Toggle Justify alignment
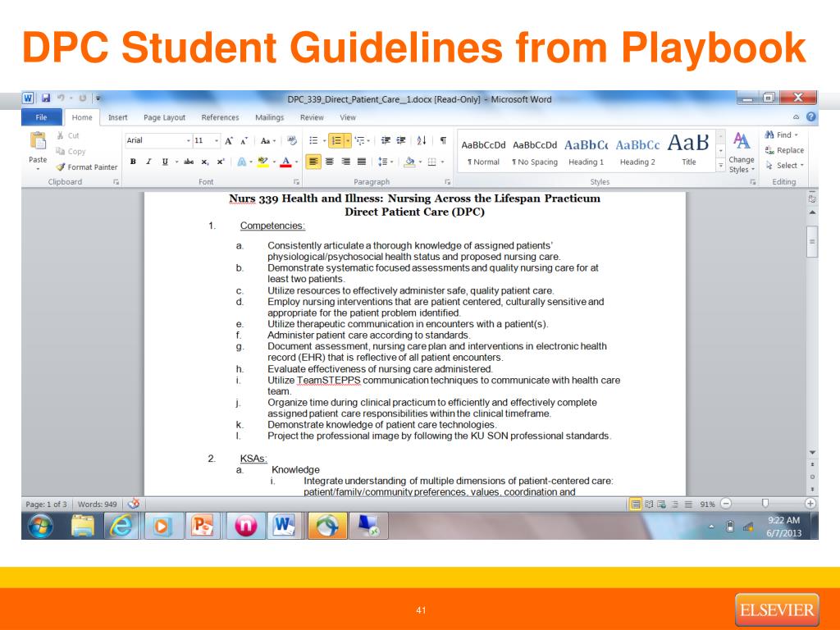 362,162
